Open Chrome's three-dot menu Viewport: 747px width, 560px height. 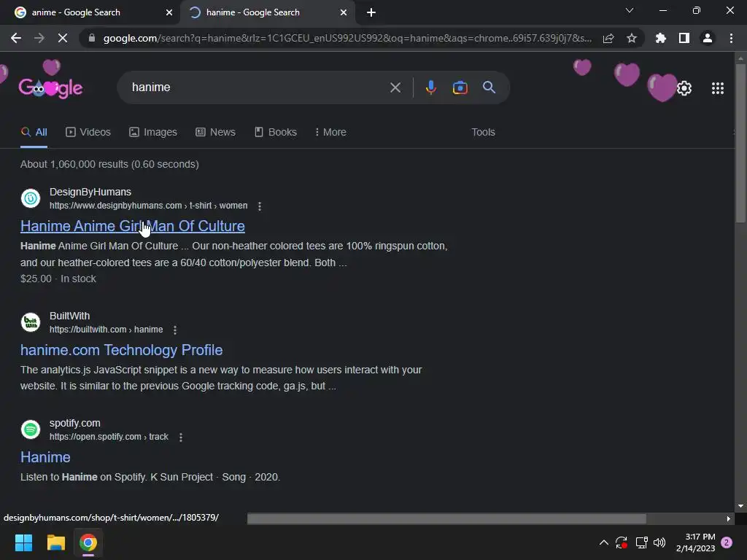pyautogui.click(x=731, y=38)
